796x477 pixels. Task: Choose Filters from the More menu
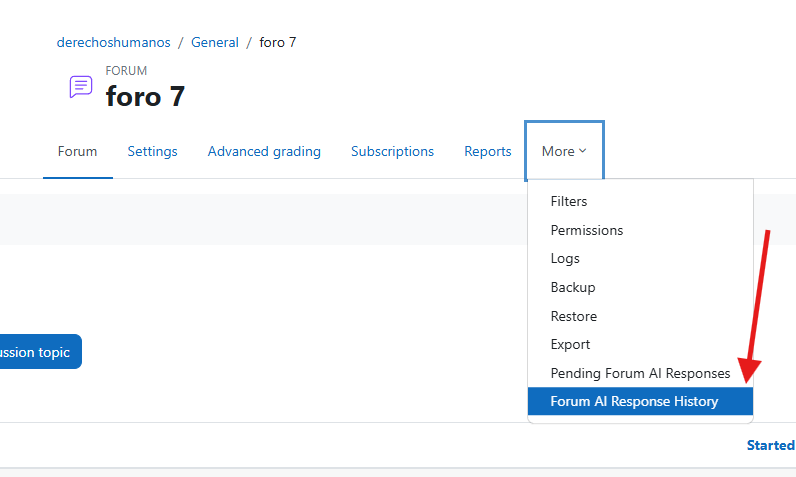coord(569,202)
